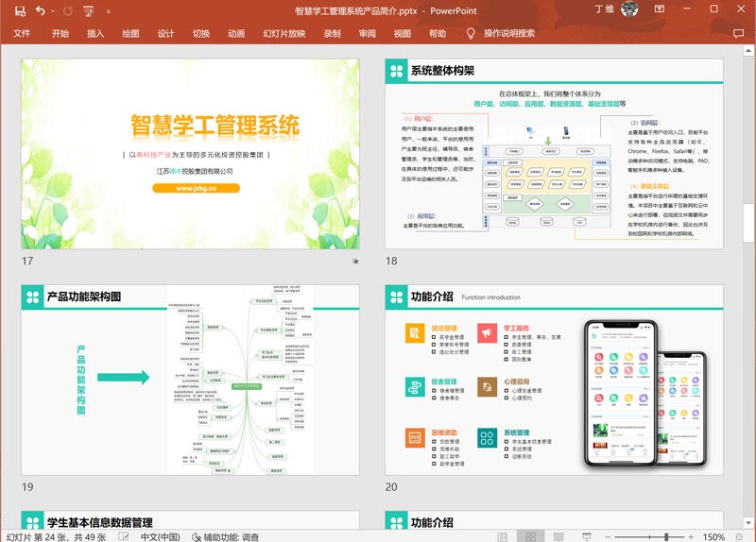Click the fit slide to window icon
This screenshot has height=542, width=756.
(739, 536)
